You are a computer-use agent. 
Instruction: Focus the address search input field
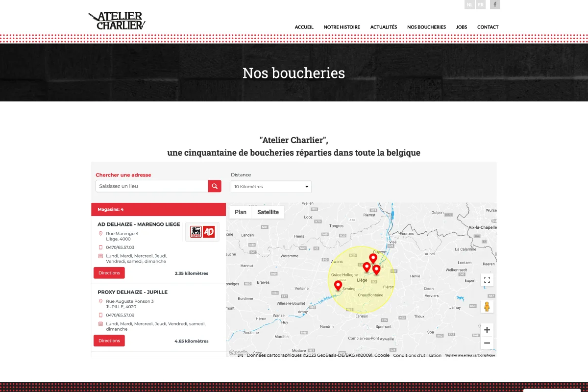point(152,186)
